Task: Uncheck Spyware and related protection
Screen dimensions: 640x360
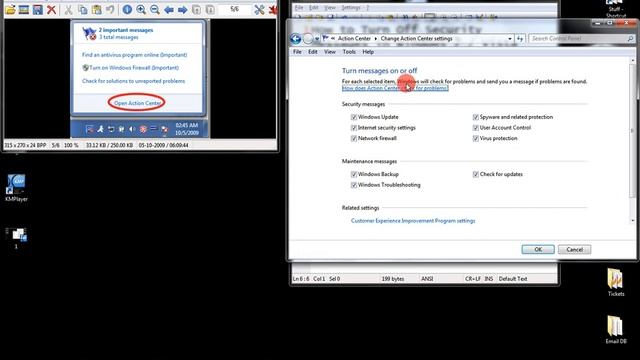Action: 476,117
